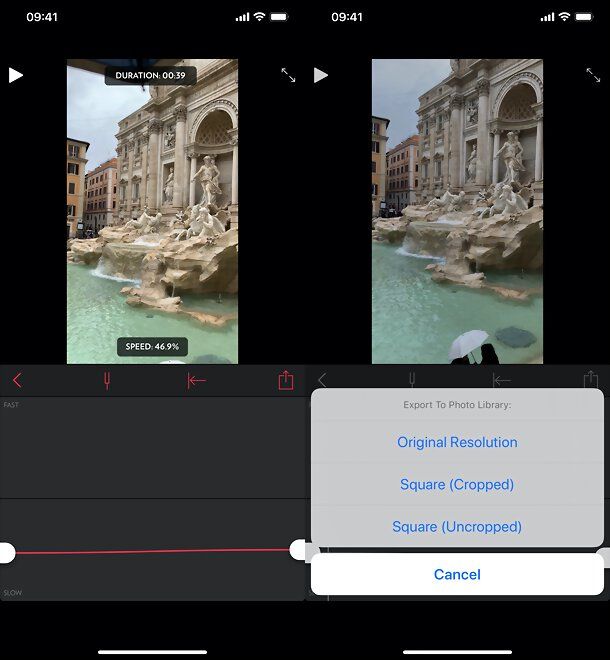The image size is (610, 660).
Task: Tap the right screen cellular signal icon
Action: 547,17
